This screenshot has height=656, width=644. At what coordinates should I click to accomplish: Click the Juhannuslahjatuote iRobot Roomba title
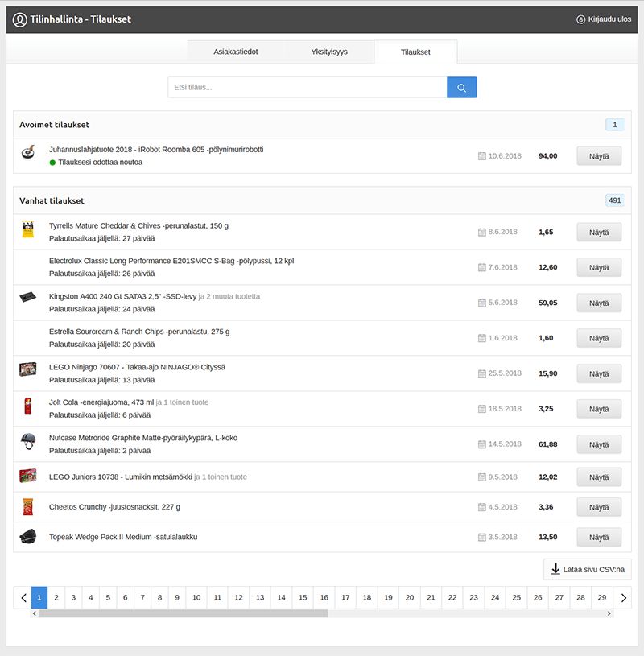(156, 150)
